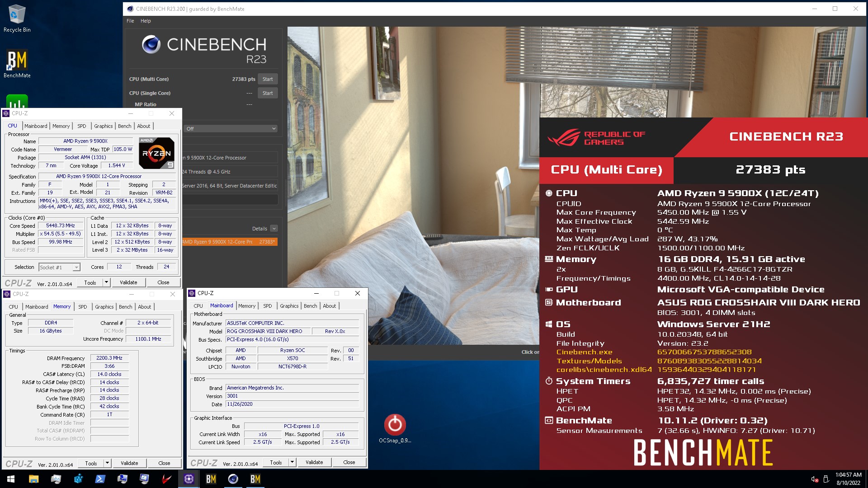Open the Tools dropdown arrow in Mainboard tab window
Image resolution: width=868 pixels, height=488 pixels.
[x=292, y=462]
